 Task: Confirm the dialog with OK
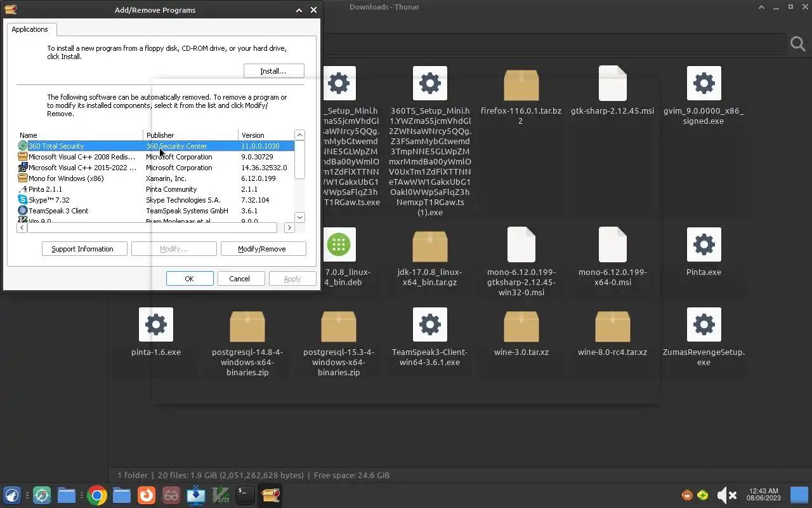tap(189, 279)
